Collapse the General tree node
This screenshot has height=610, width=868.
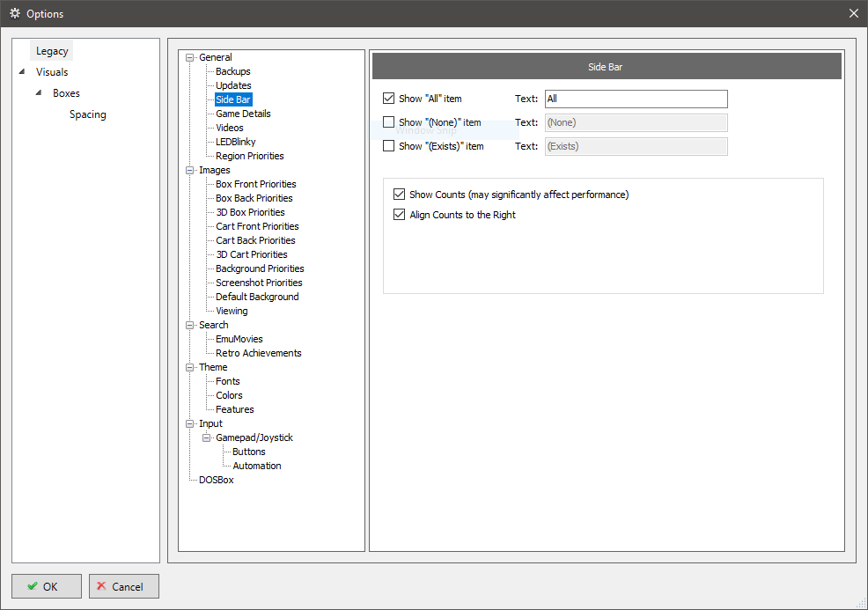189,58
